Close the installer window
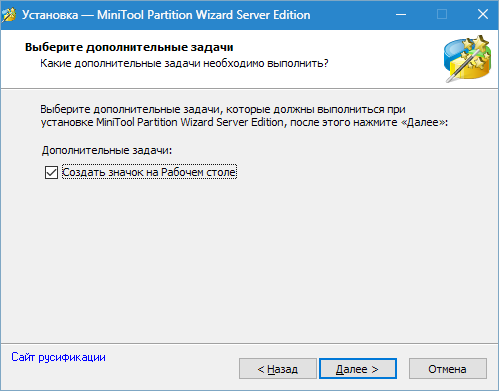 tap(483, 15)
